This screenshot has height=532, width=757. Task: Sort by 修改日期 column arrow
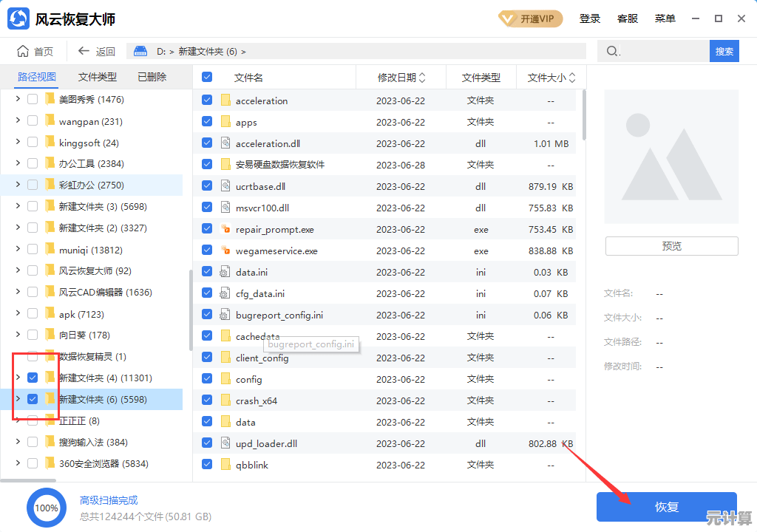tap(422, 77)
